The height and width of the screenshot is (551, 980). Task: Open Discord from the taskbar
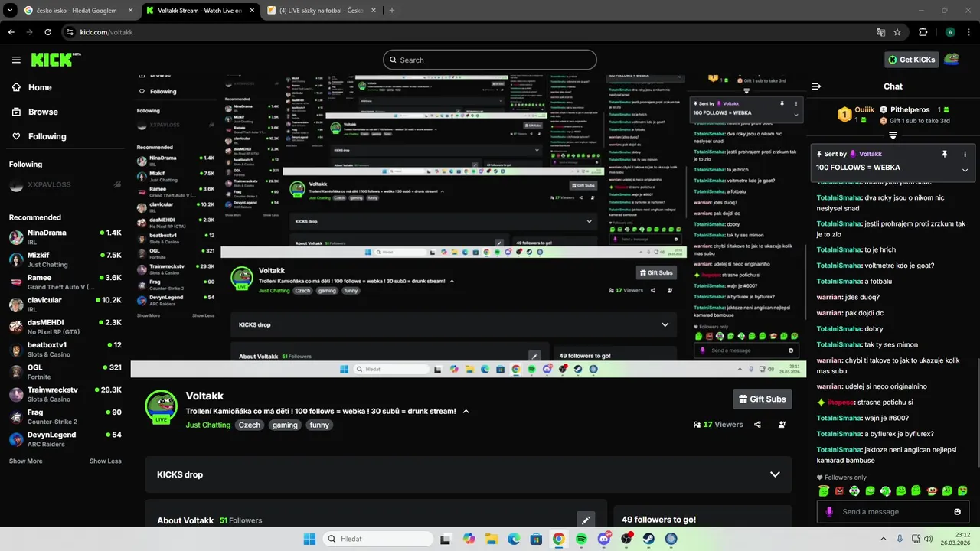pyautogui.click(x=604, y=539)
